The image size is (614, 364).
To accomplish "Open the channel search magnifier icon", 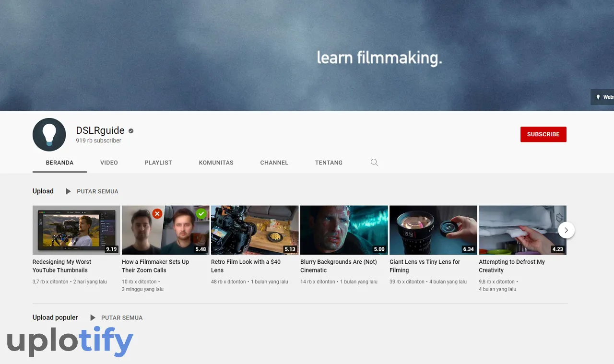I will pyautogui.click(x=375, y=163).
